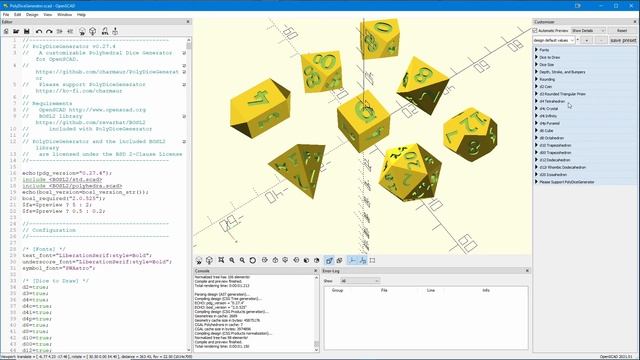The width and height of the screenshot is (640, 360).
Task: Toggle Show Edges in the viewport toolbar
Action: click(373, 260)
